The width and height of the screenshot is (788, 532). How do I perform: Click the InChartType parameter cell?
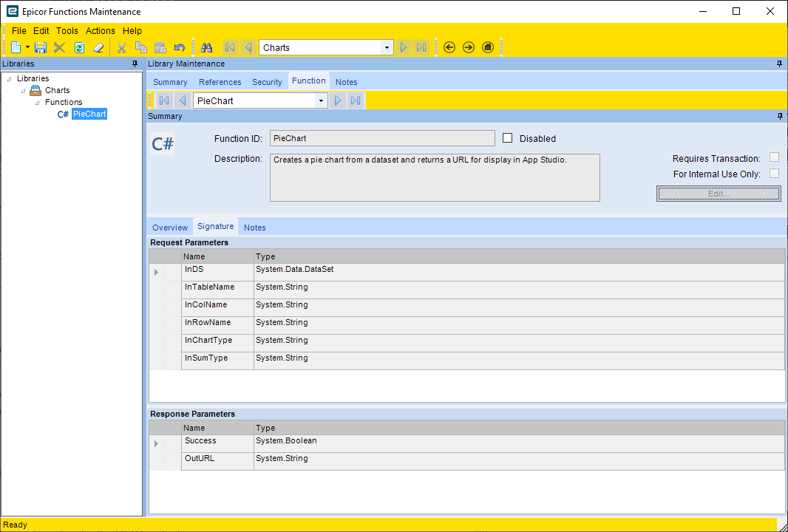pyautogui.click(x=217, y=343)
